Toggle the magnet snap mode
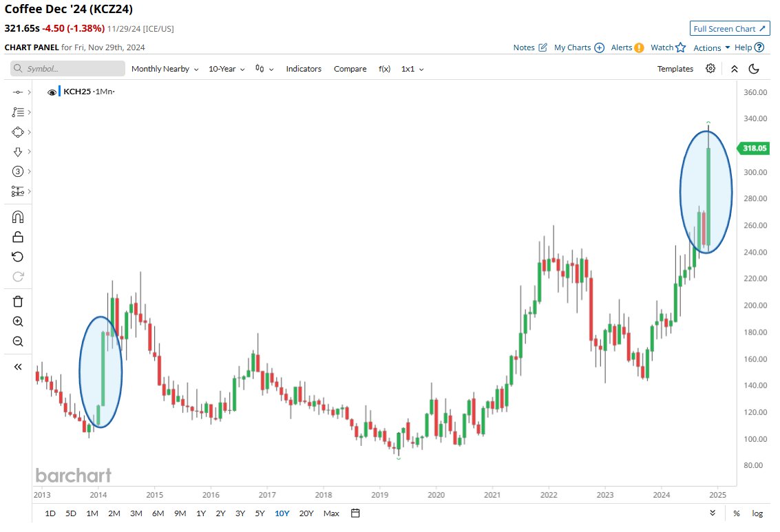The width and height of the screenshot is (780, 532). pos(18,217)
